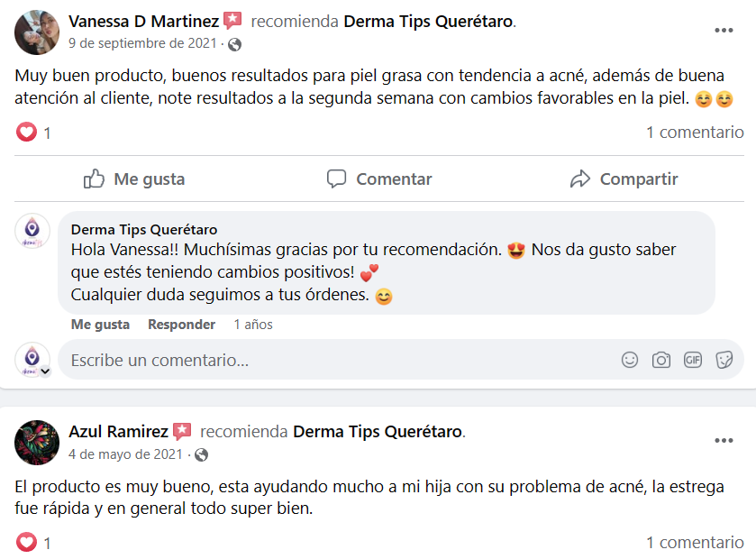
Task: Open Azul Ramirez's profile picture
Action: [x=37, y=442]
